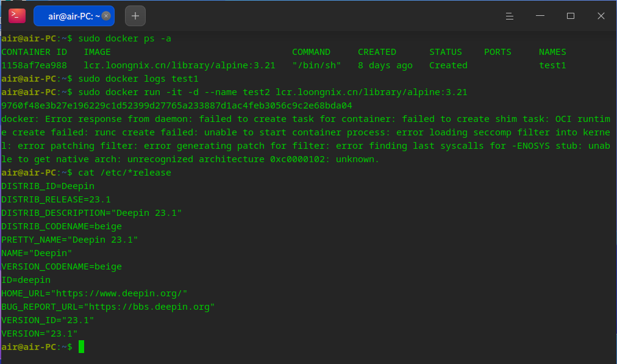The image size is (617, 364).
Task: Click the DISTRIB_ID=Deepin line
Action: 48,186
